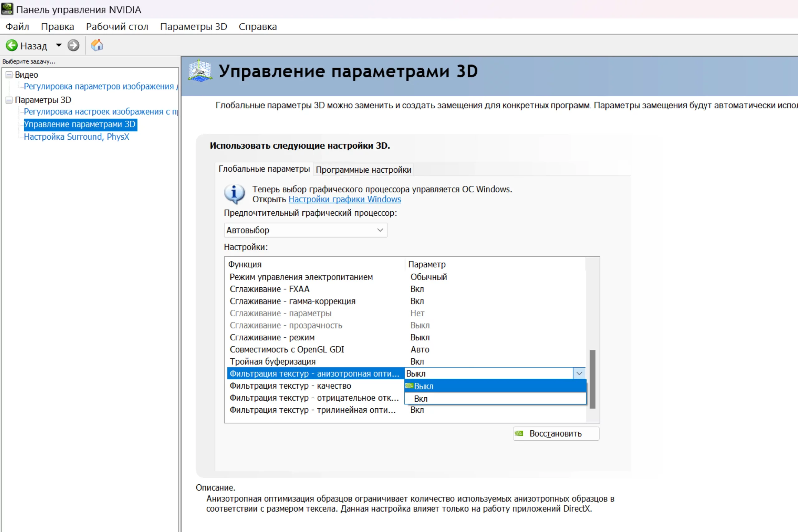798x532 pixels.
Task: Click the anisotropic optimization dropdown arrow
Action: tap(579, 374)
